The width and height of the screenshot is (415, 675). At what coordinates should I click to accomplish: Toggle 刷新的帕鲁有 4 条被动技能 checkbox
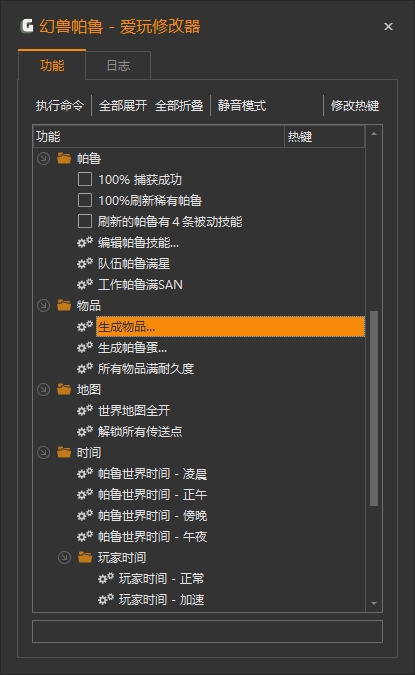pyautogui.click(x=85, y=221)
